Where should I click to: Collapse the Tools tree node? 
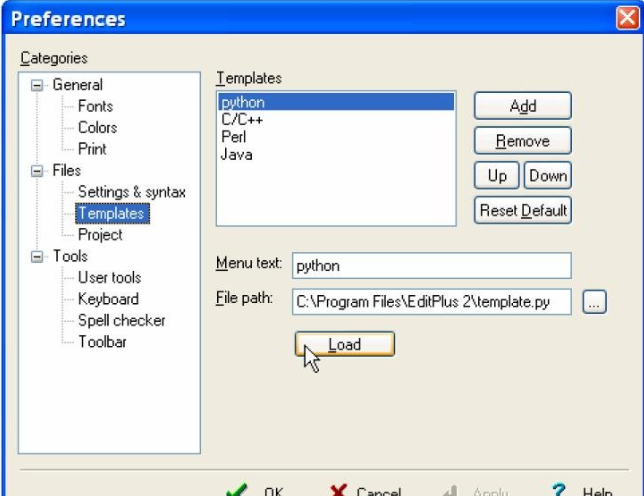(37, 257)
